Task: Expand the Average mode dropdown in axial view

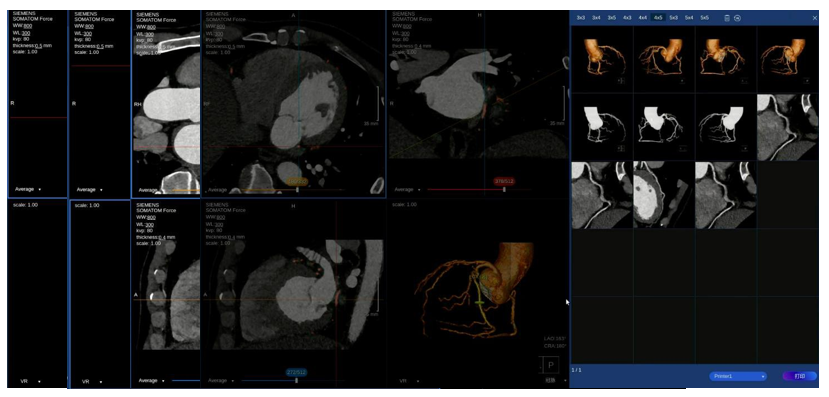Action: pos(221,189)
